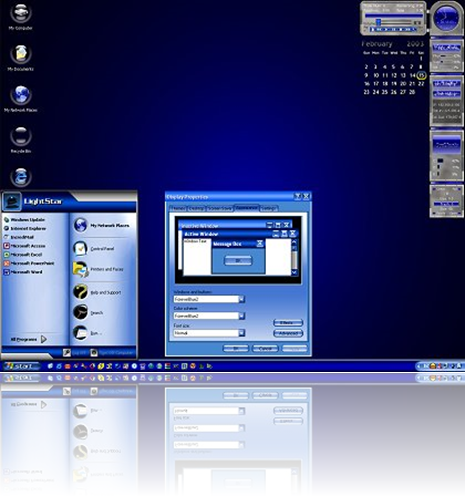Viewport: 465px width, 496px height.
Task: Click Cancel in Display Properties
Action: click(x=265, y=349)
